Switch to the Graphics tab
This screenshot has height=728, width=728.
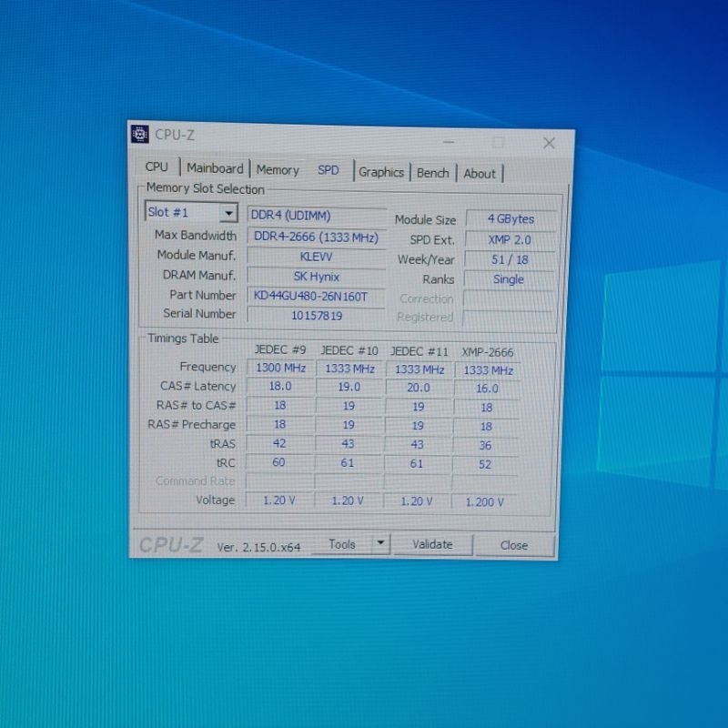[x=381, y=172]
